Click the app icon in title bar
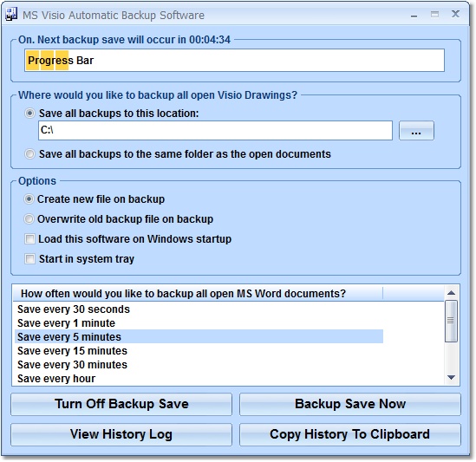The image size is (476, 462). [x=11, y=15]
